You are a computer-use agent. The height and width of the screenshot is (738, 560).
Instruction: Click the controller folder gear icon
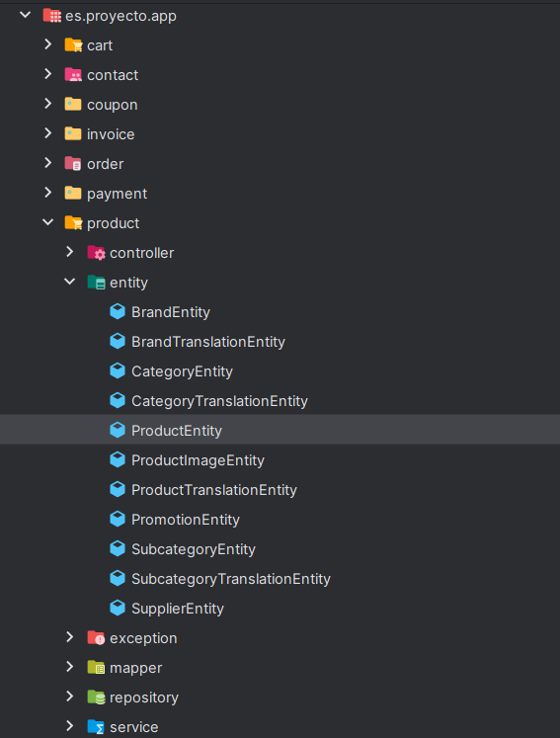click(97, 253)
